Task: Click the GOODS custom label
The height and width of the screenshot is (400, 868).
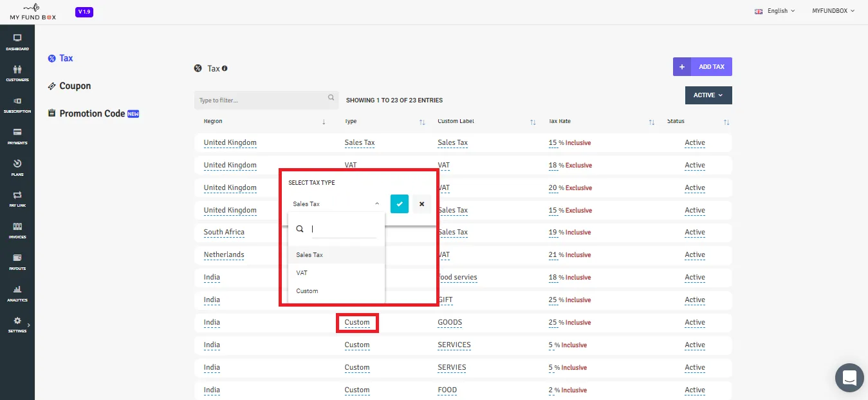Action: 450,323
